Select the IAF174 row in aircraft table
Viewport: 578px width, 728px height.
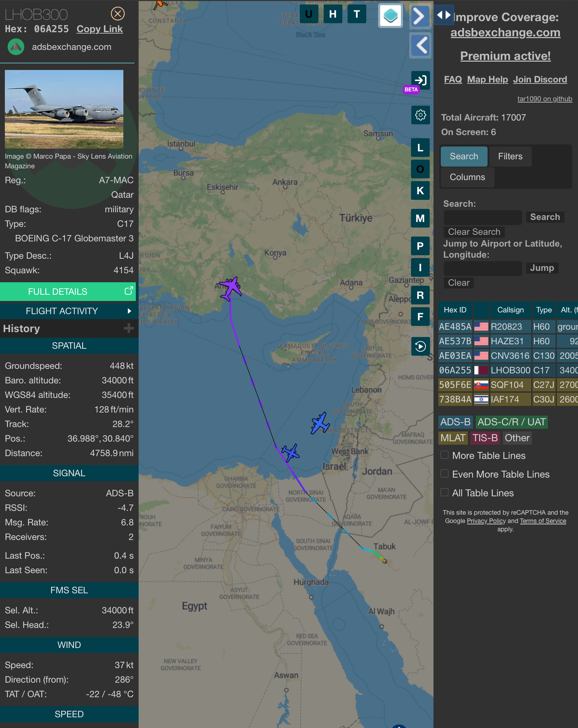(x=508, y=399)
